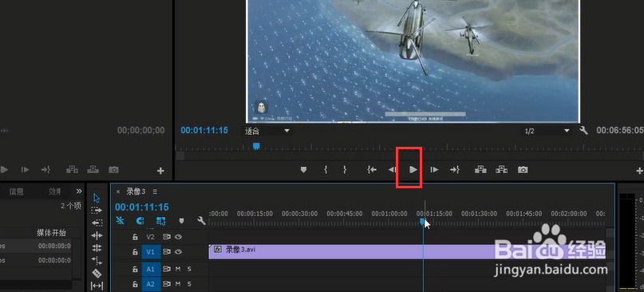Toggle sync lock on track A1
Viewport: 644px width, 292px height.
pyautogui.click(x=167, y=270)
